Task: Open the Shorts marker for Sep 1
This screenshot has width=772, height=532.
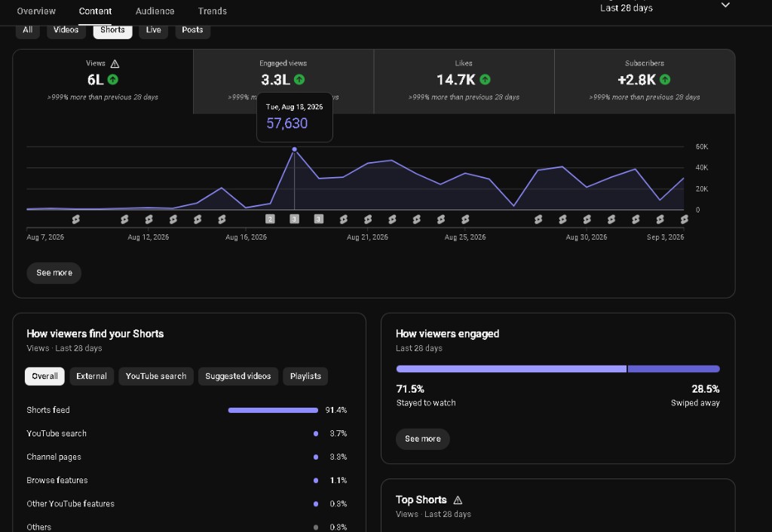Action: point(636,219)
